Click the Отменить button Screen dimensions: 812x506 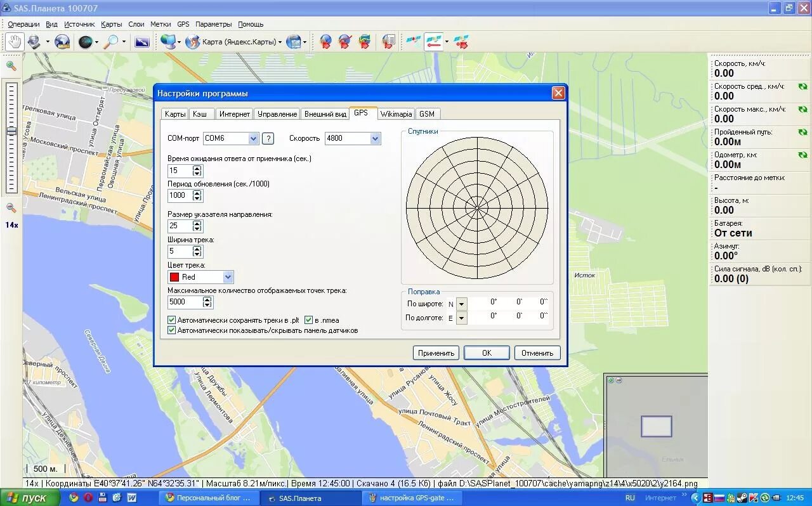point(537,353)
